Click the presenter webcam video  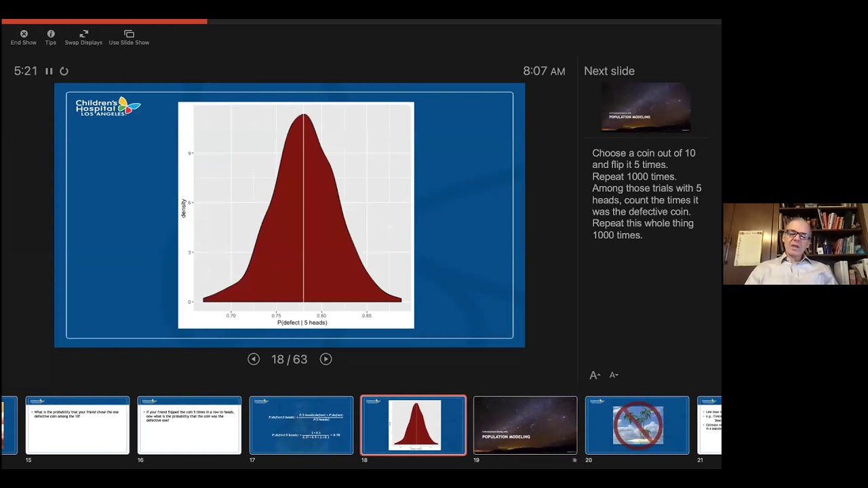795,244
